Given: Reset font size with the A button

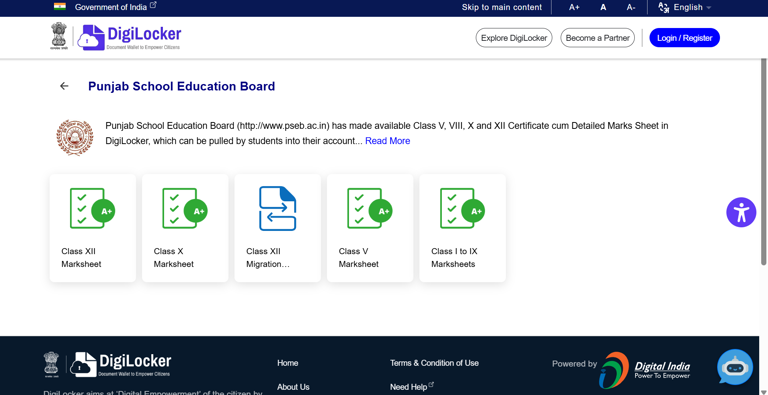Looking at the screenshot, I should click(603, 7).
